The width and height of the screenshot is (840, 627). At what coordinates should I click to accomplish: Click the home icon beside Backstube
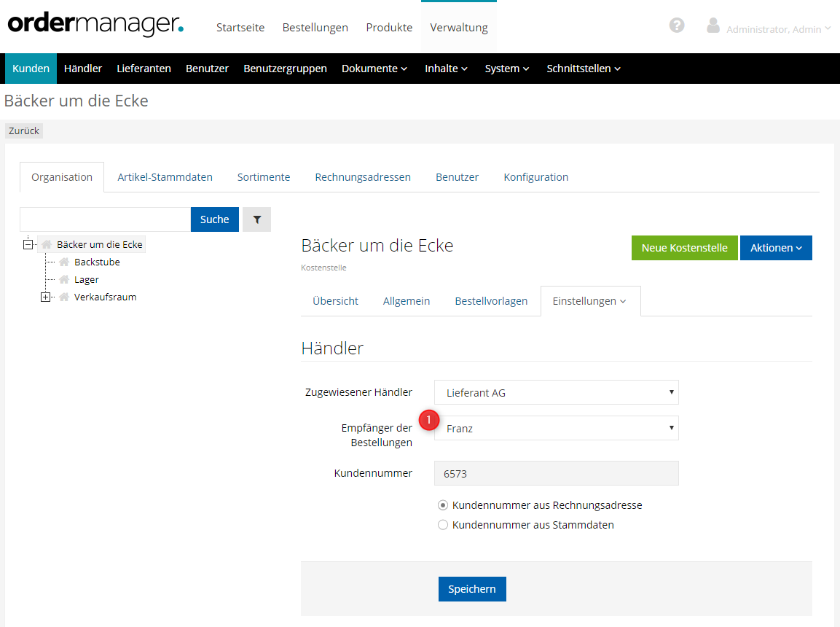pyautogui.click(x=64, y=262)
